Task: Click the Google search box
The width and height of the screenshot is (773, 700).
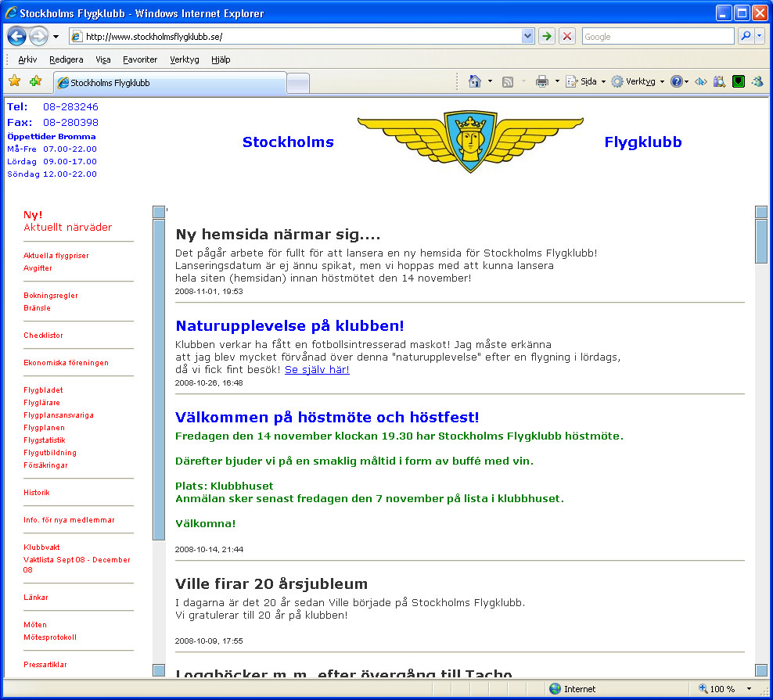Action: point(658,37)
